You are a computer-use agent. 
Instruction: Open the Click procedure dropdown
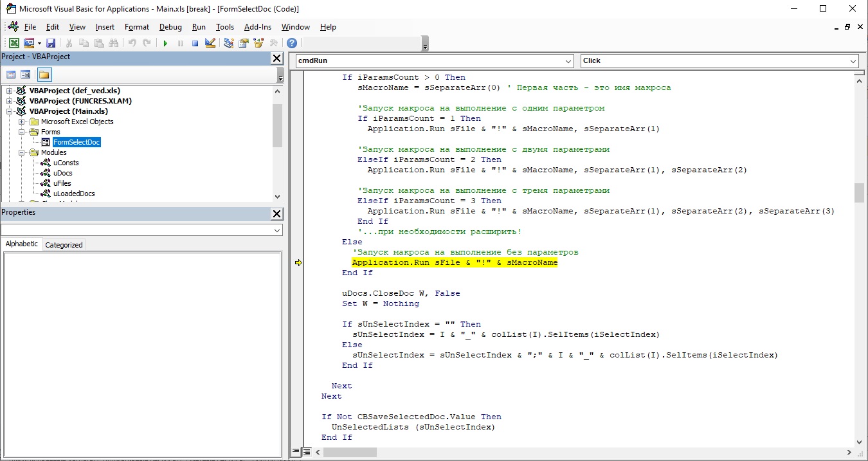[853, 60]
